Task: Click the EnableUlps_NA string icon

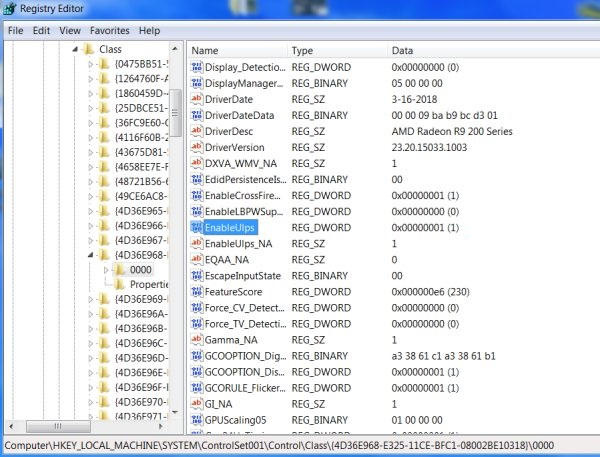Action: click(196, 244)
